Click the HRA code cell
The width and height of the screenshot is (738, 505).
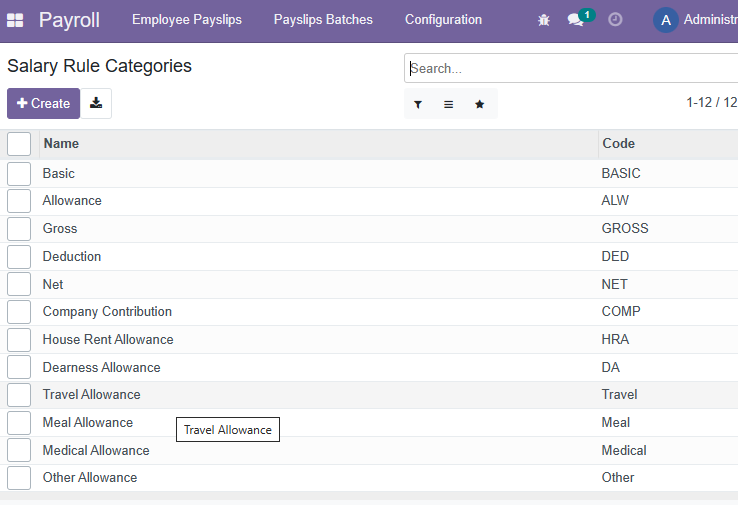pyautogui.click(x=615, y=340)
